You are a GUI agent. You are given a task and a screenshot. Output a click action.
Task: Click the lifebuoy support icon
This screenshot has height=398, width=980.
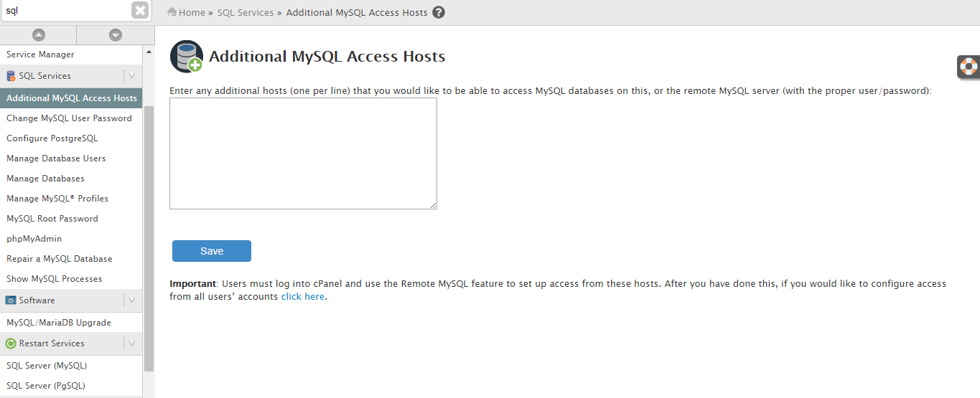pos(969,67)
